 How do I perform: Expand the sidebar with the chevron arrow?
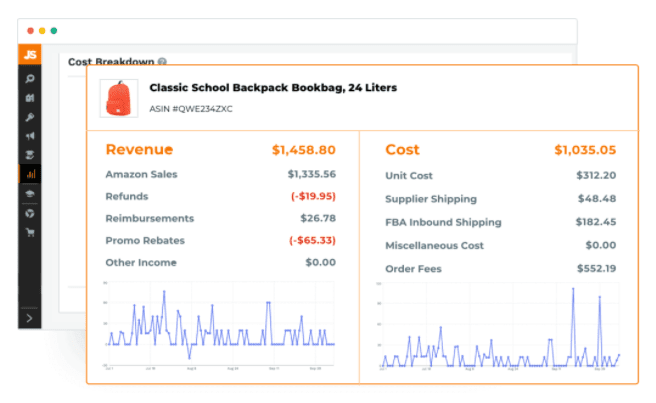29,318
